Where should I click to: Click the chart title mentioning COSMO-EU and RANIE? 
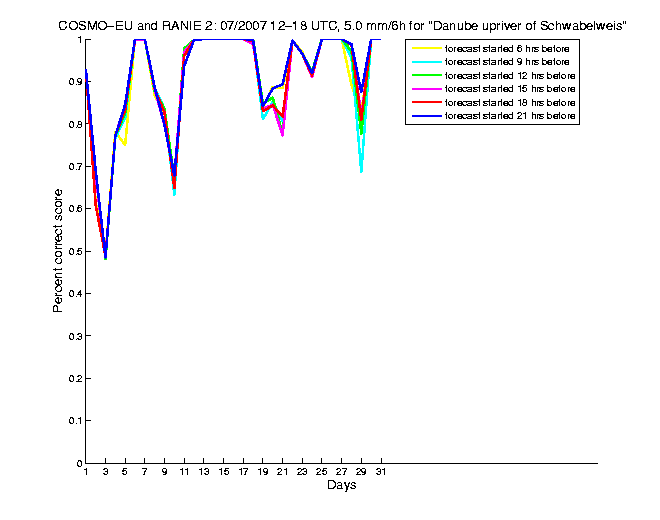(x=342, y=26)
